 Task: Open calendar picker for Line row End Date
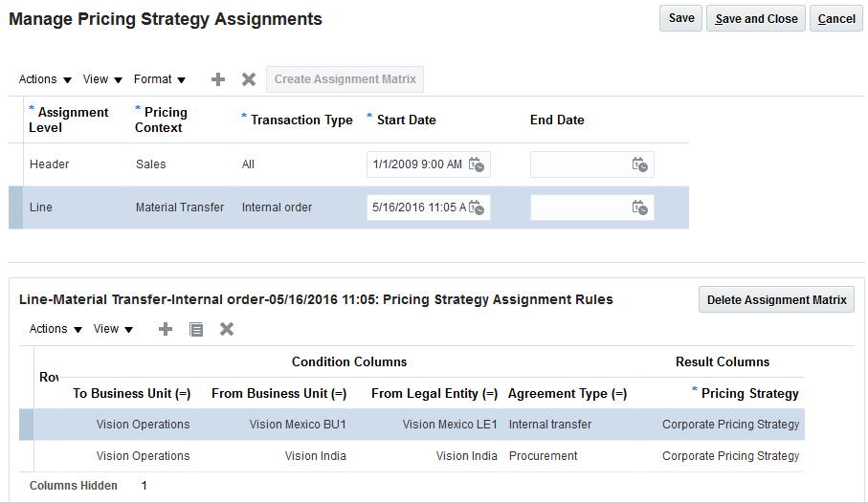[x=640, y=208]
